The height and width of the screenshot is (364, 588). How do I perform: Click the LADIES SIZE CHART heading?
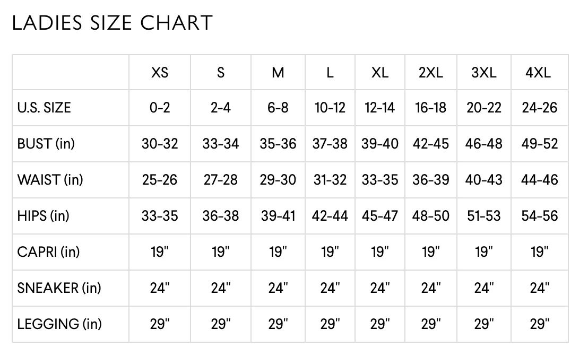click(x=113, y=23)
